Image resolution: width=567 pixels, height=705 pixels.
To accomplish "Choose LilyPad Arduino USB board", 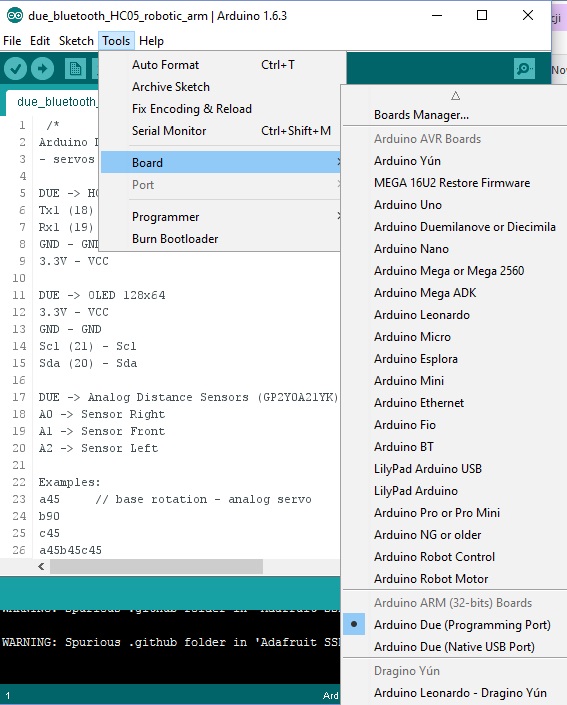I will tap(455, 469).
